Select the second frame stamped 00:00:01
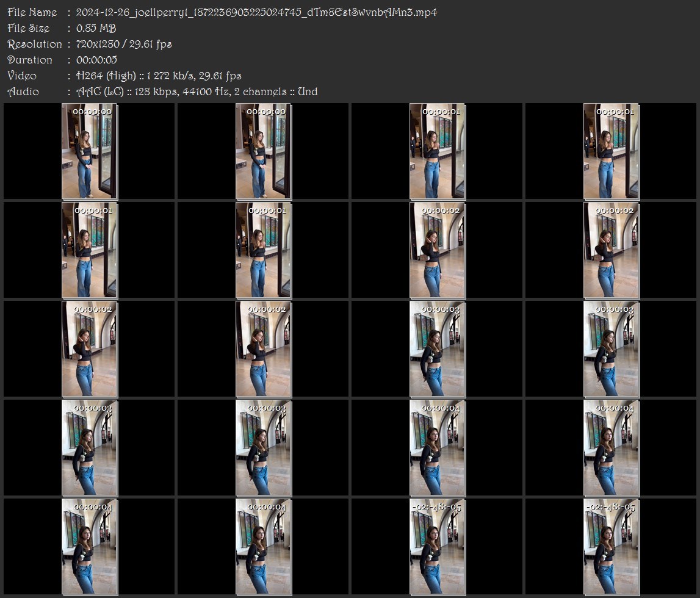Screen dimensions: 700x598 click(611, 151)
